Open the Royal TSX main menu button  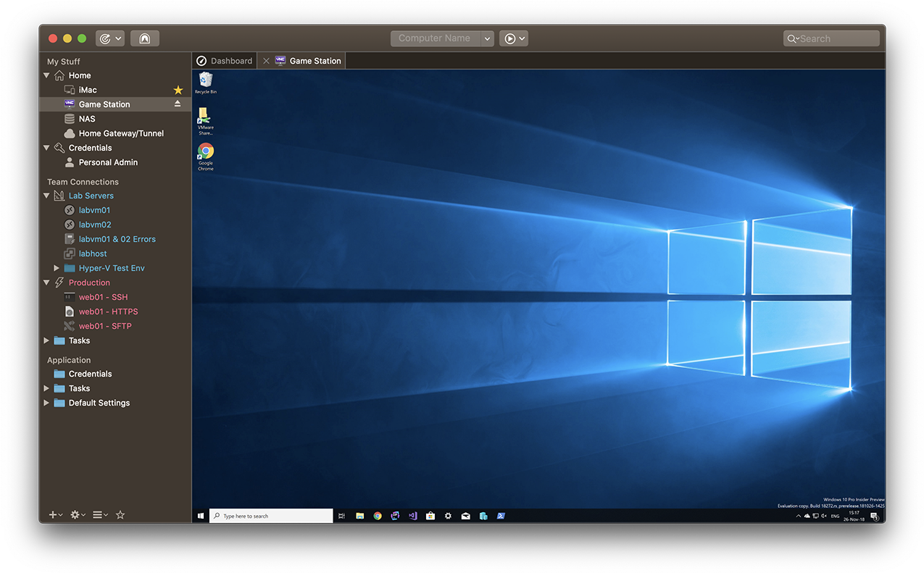[x=109, y=38]
